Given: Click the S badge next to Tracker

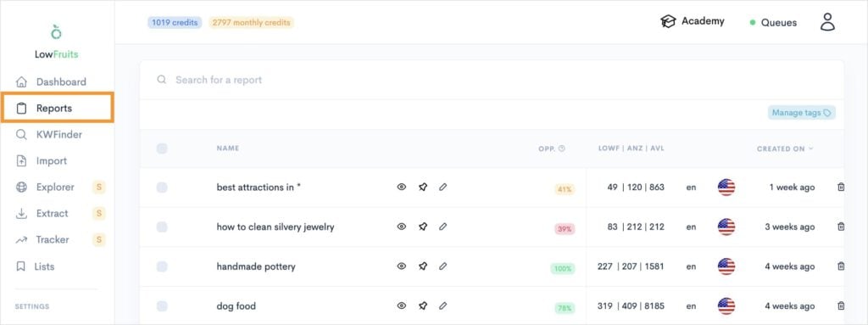Looking at the screenshot, I should 99,240.
